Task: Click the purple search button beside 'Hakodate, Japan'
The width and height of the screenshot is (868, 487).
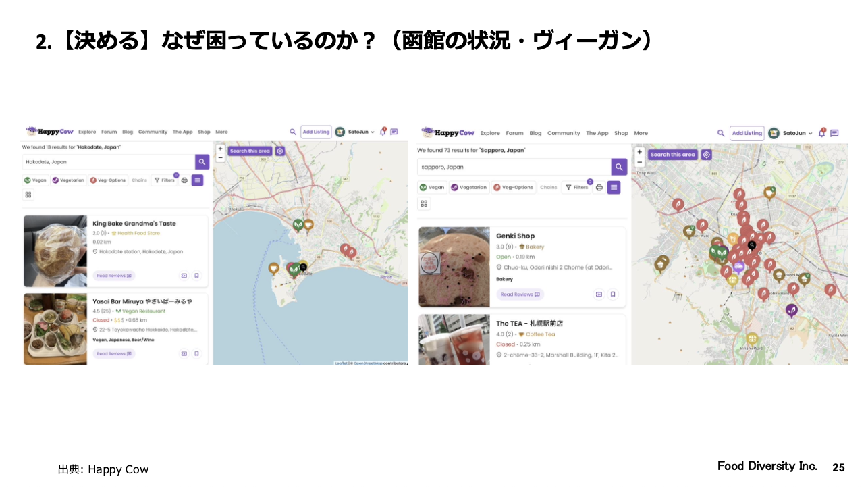Action: (202, 162)
